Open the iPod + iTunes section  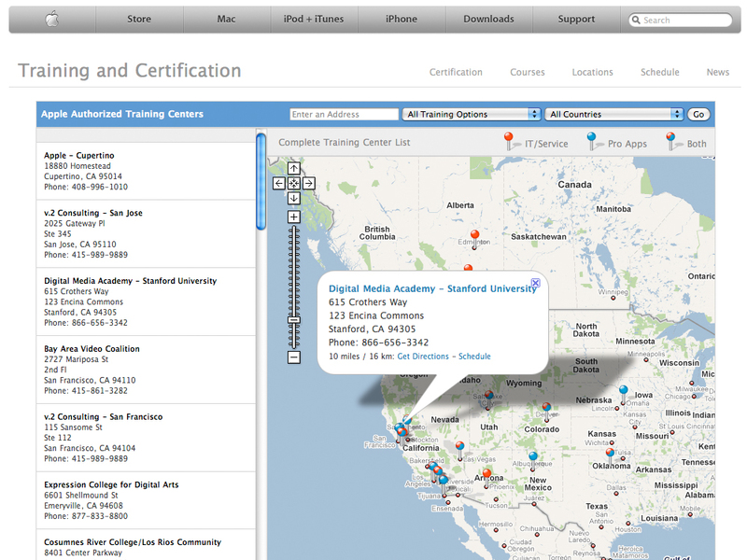pyautogui.click(x=314, y=19)
